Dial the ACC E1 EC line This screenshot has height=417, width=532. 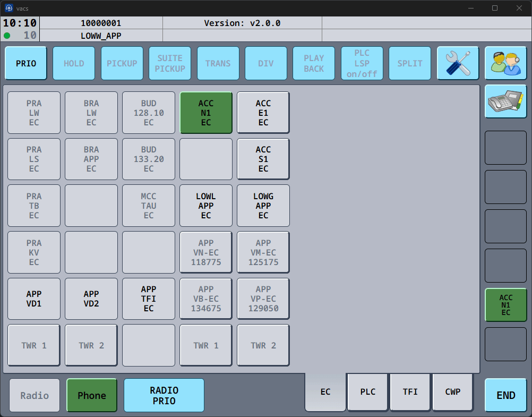click(x=263, y=113)
